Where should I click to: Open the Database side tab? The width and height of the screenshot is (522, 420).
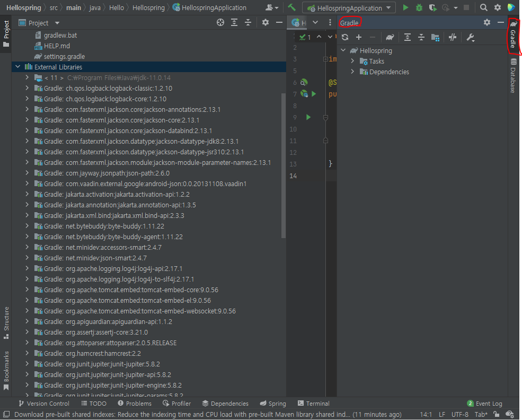tap(513, 76)
